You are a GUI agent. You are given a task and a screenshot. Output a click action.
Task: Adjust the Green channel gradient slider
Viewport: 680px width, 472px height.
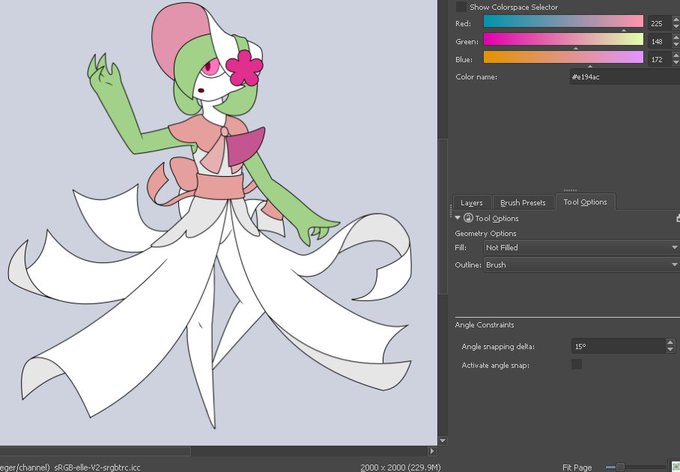click(563, 39)
